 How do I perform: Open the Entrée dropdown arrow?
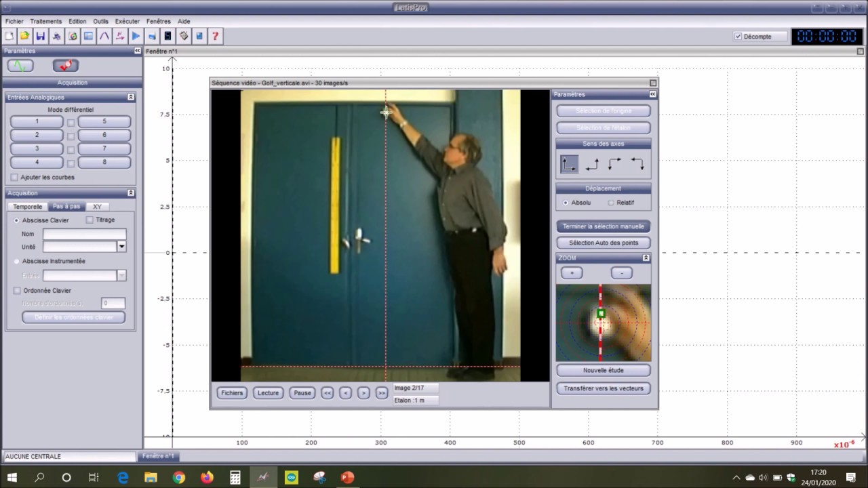point(122,275)
